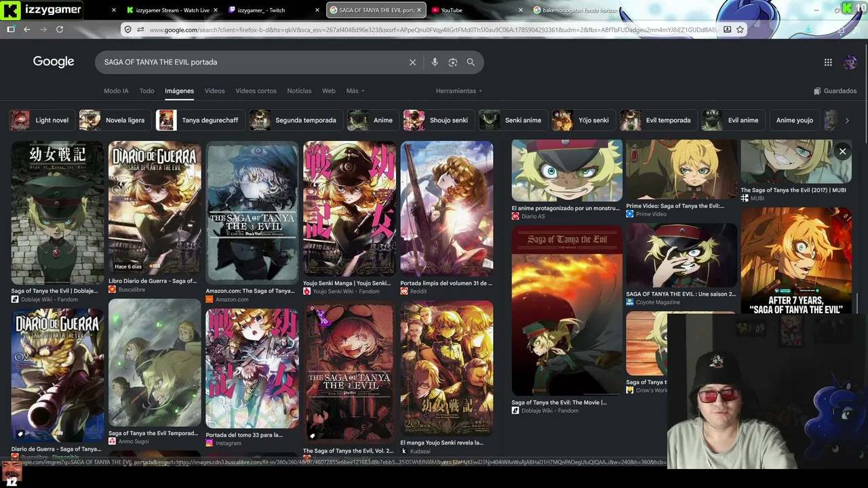Screen dimensions: 868x488
Task: Open Saga of Tanya the Evil: The Movie image
Action: [567, 310]
